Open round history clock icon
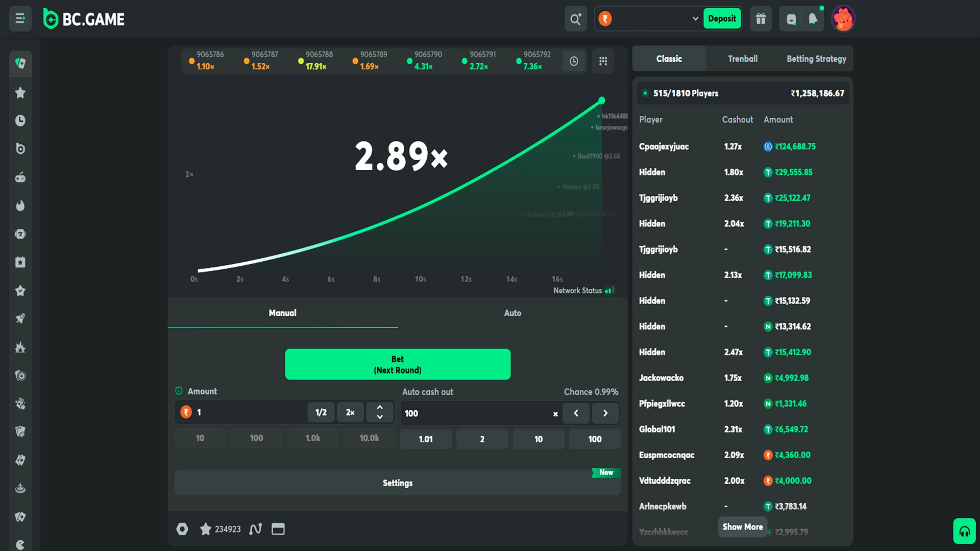980x551 pixels. [x=574, y=61]
